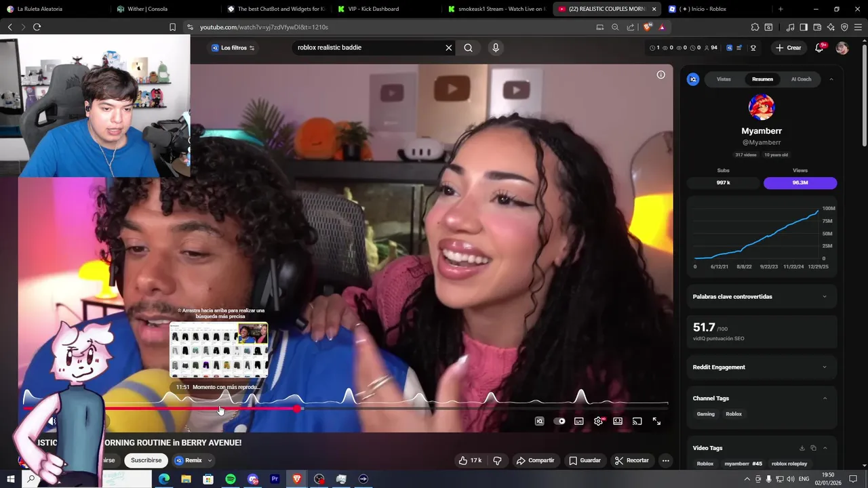Switch player to full screen
868x488 pixels.
pos(656,421)
